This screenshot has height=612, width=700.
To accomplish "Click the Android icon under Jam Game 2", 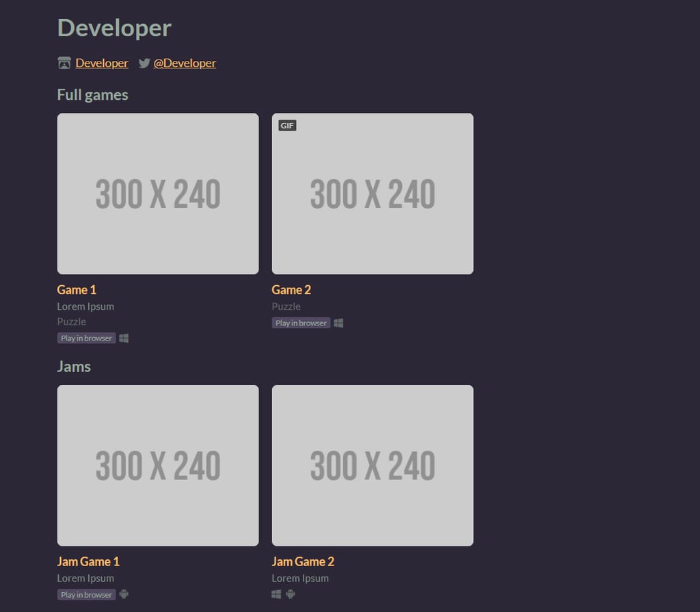I will (291, 594).
